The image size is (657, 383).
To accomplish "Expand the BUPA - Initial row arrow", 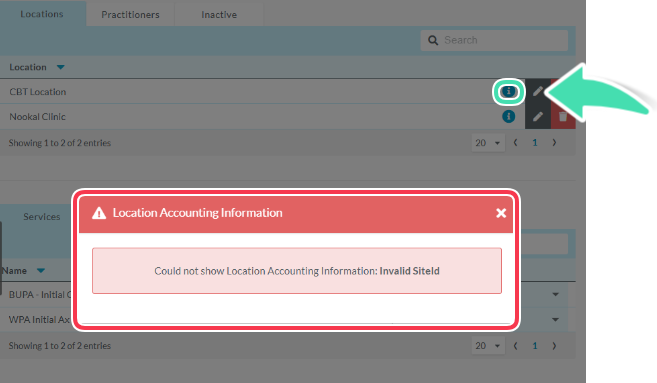I will tap(555, 295).
